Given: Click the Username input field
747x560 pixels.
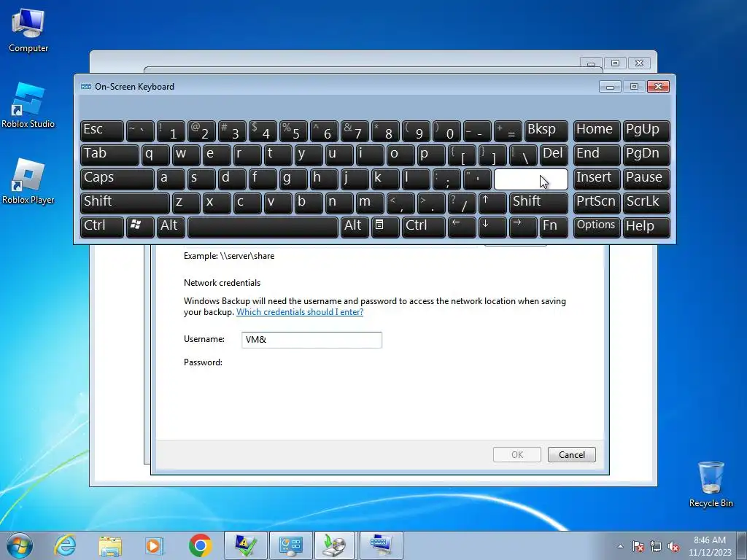Looking at the screenshot, I should coord(311,340).
